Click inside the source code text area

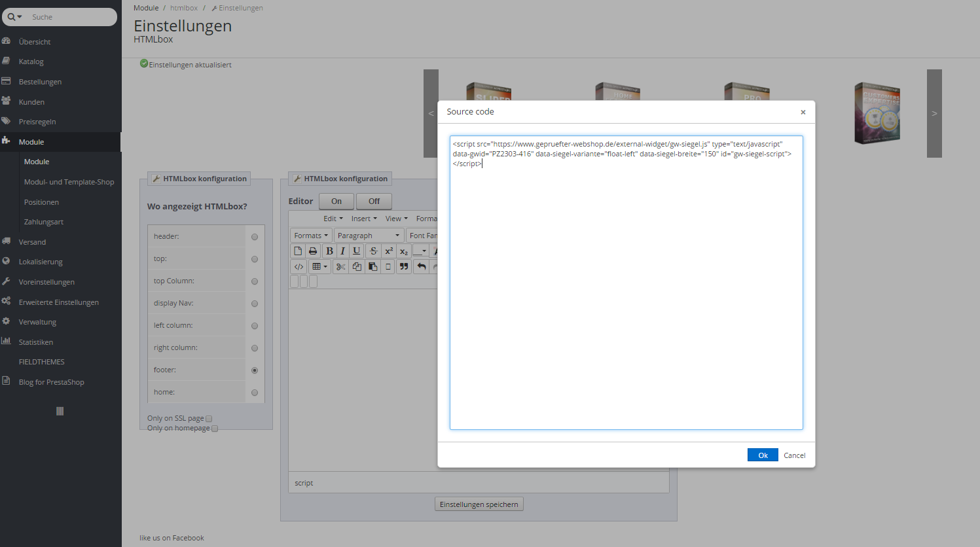[626, 283]
